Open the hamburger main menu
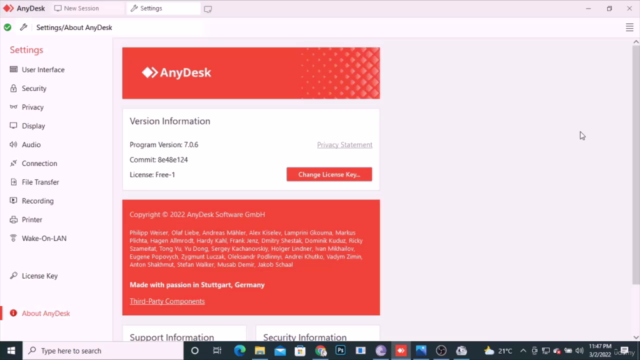 629,27
